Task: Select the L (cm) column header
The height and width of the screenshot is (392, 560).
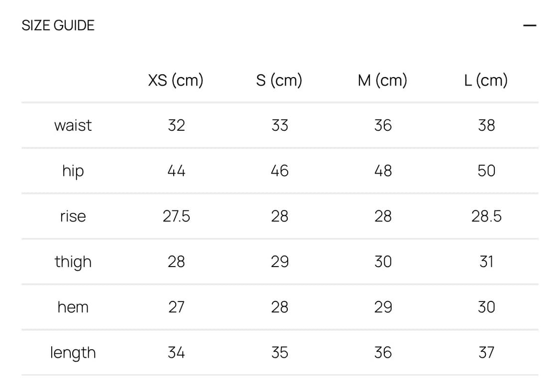Action: click(486, 80)
